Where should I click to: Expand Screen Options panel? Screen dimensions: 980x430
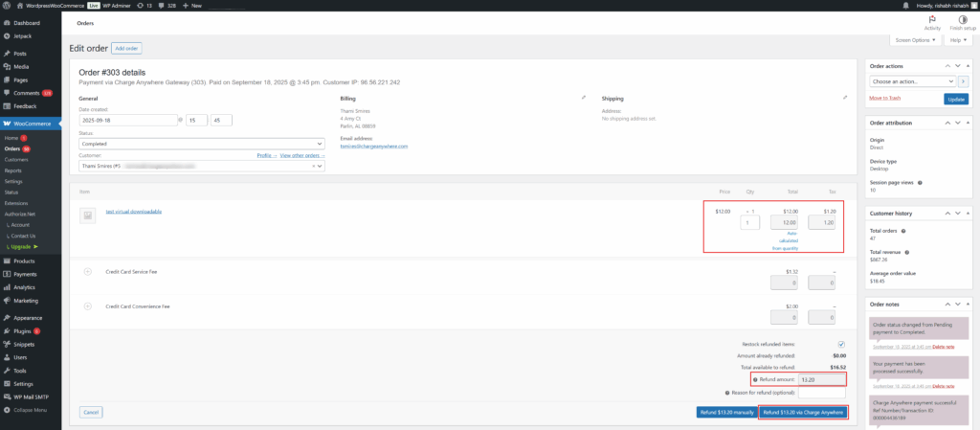coord(916,40)
